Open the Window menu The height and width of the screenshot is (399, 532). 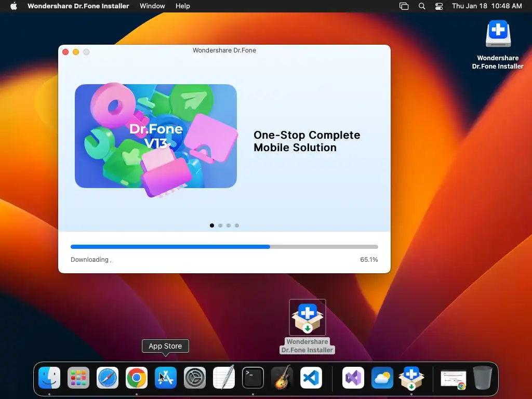pyautogui.click(x=152, y=6)
